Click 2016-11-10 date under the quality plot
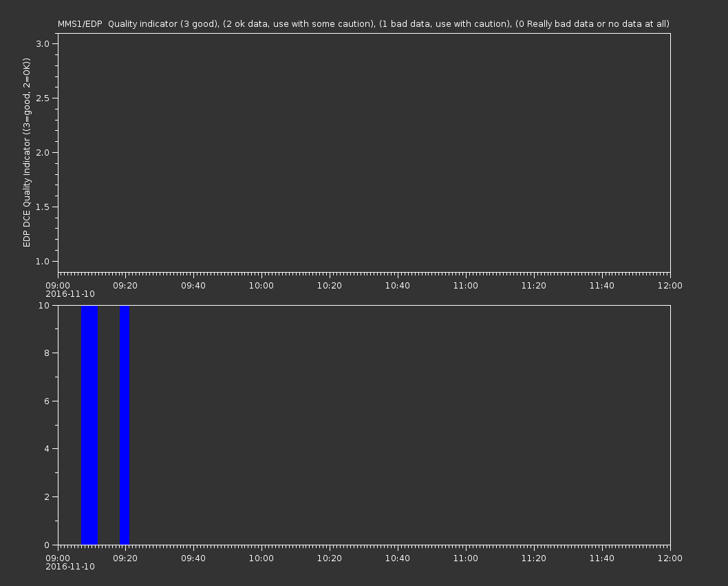 (70, 294)
